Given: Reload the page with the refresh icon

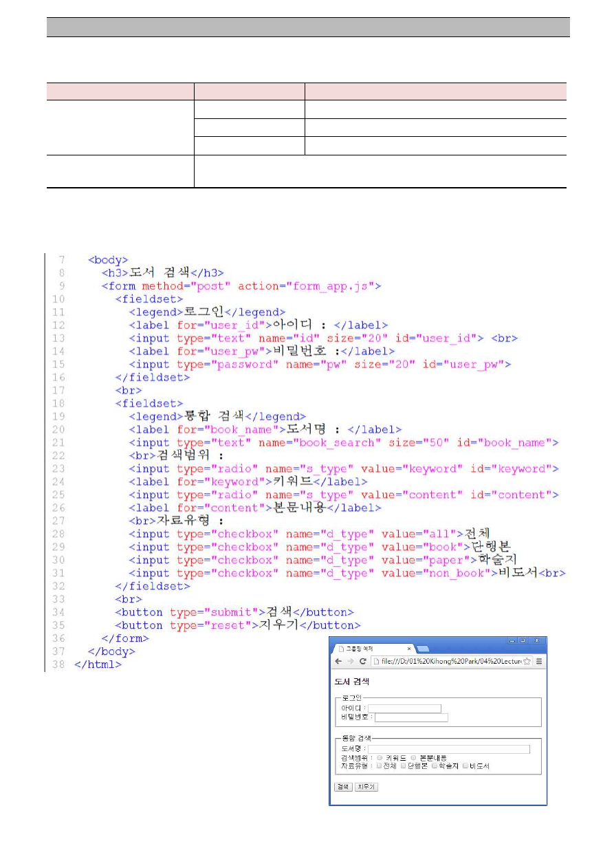Looking at the screenshot, I should pyautogui.click(x=362, y=662).
